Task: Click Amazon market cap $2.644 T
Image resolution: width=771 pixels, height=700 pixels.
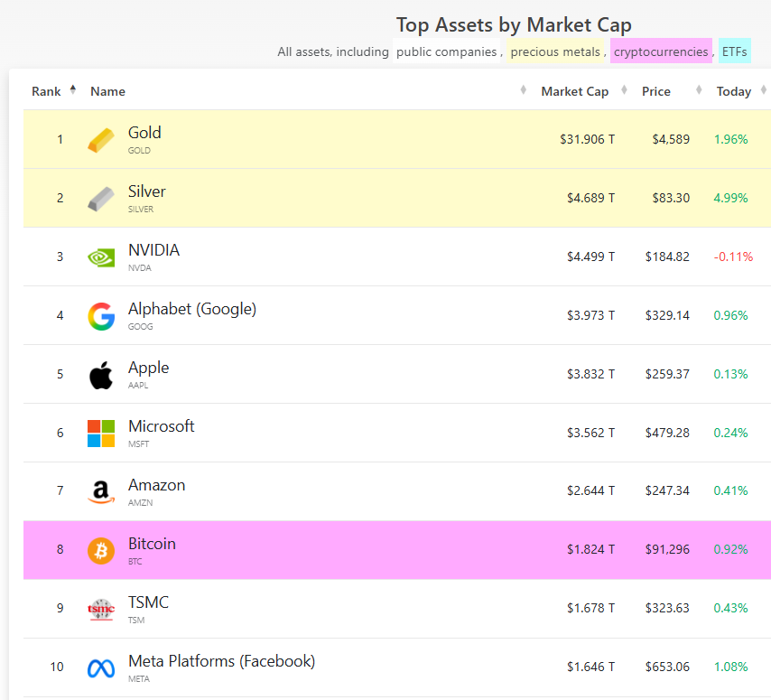Action: click(590, 490)
